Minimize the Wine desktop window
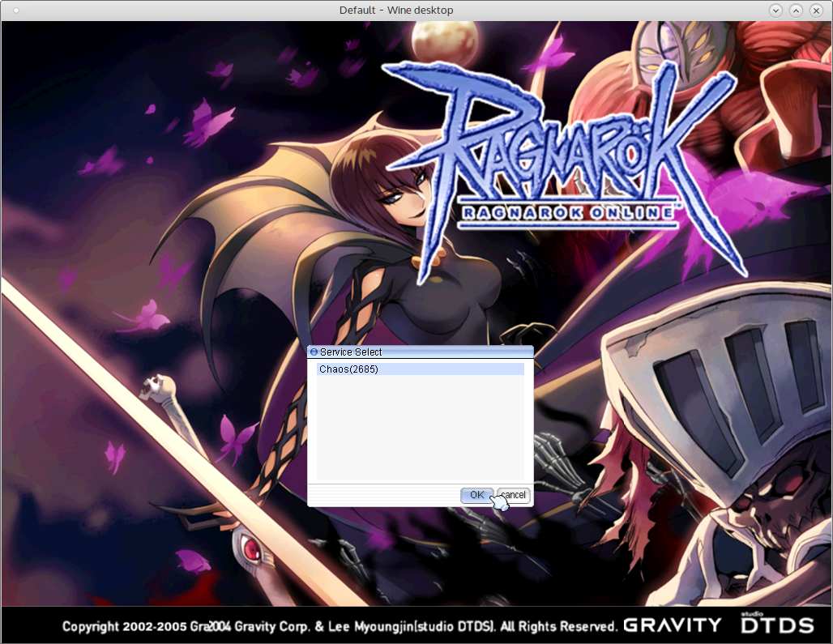 [775, 10]
